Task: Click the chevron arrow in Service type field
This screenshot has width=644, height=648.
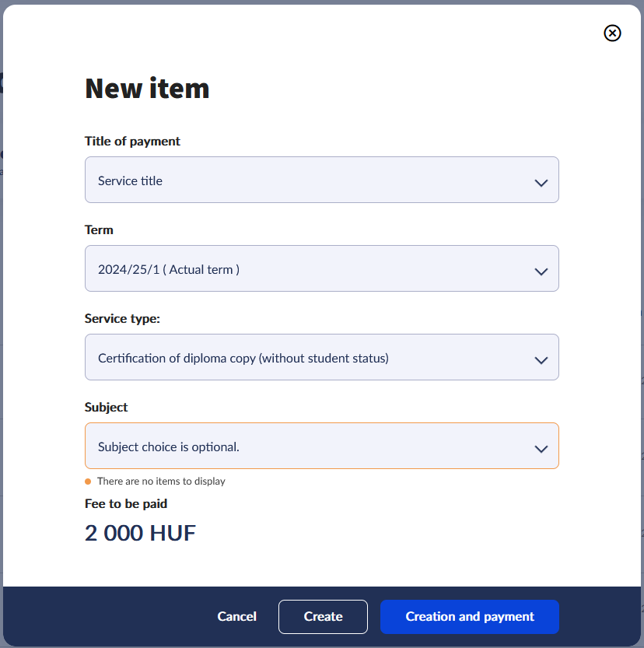Action: point(541,360)
